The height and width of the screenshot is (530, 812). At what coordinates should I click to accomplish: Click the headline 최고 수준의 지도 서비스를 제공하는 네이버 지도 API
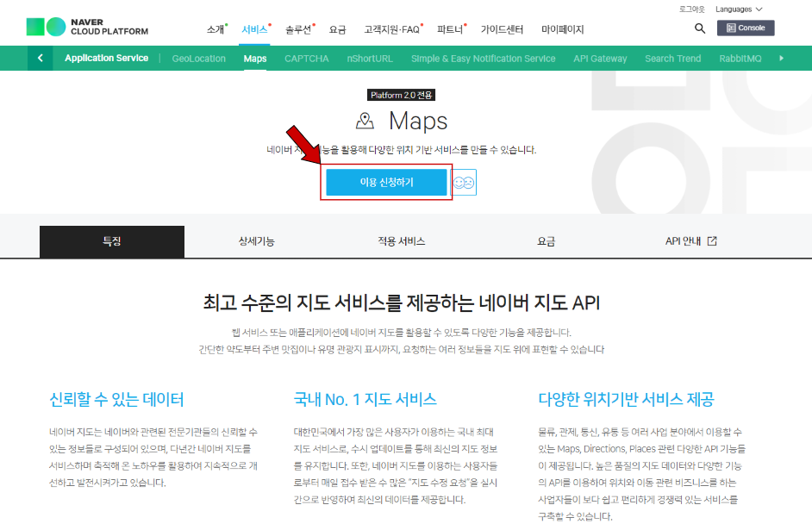(x=402, y=302)
